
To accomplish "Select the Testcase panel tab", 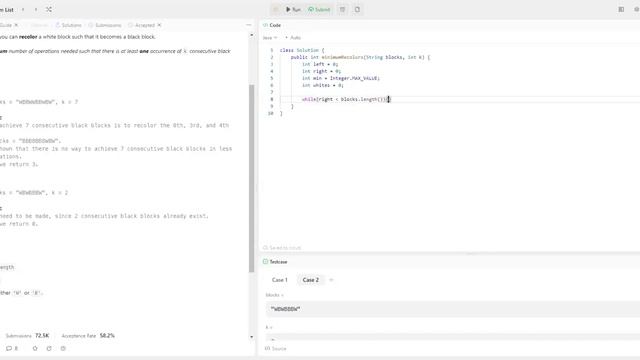I will tap(275, 262).
